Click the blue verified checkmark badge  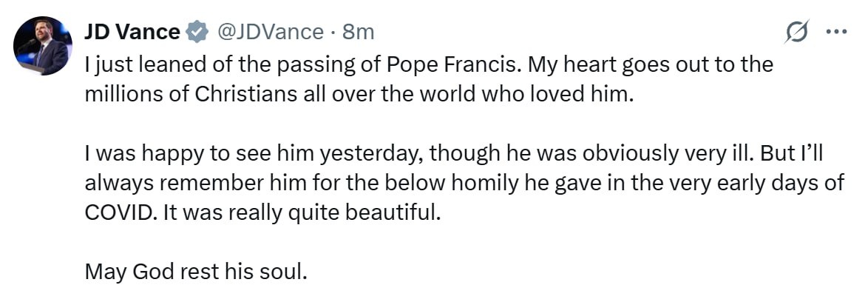tap(197, 33)
